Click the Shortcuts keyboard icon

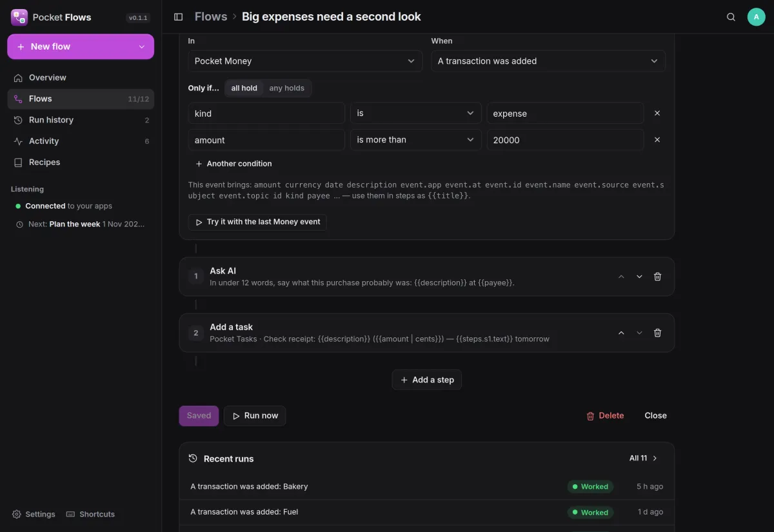click(x=70, y=514)
